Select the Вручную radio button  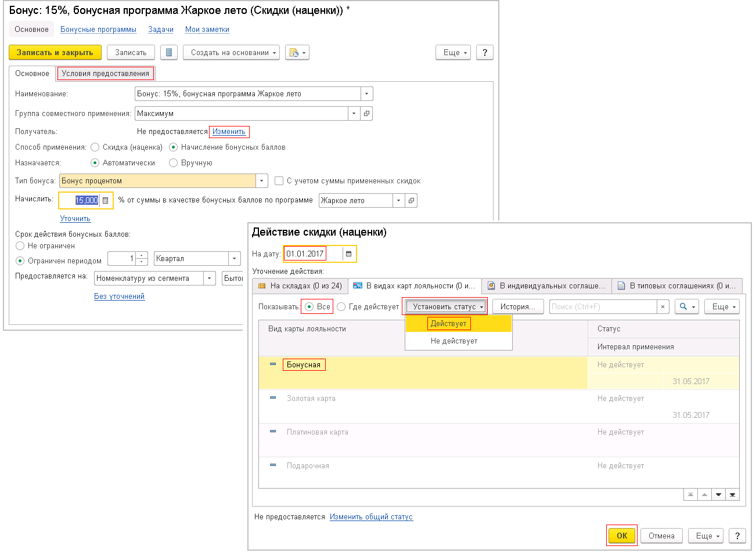click(x=173, y=163)
